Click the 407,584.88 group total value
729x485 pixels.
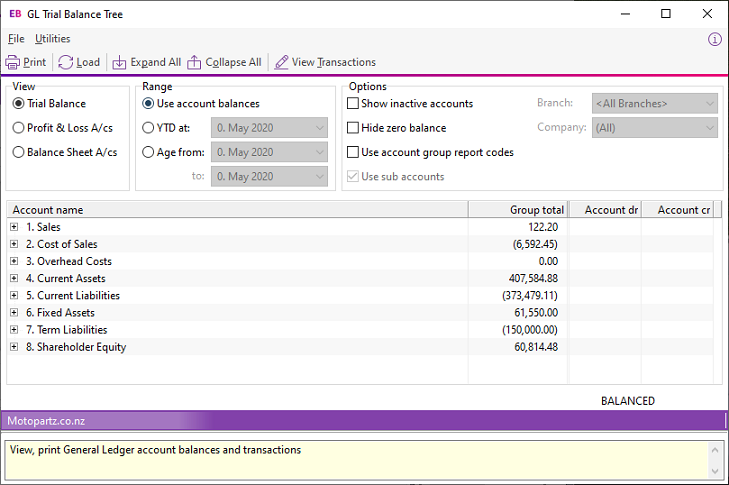[x=533, y=279]
